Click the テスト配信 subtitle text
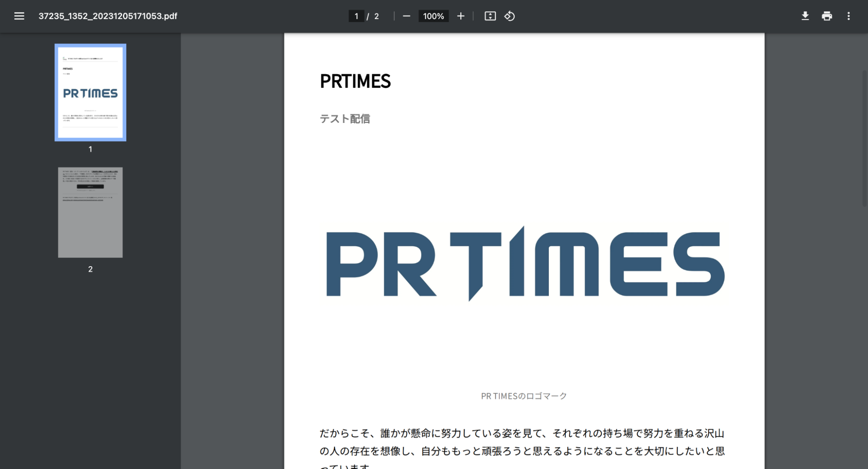This screenshot has height=469, width=868. coord(345,119)
